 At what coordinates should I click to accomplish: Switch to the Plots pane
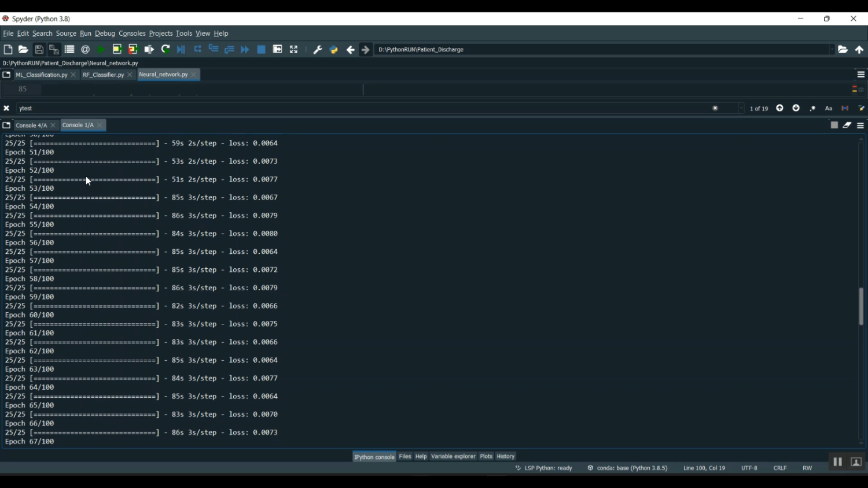point(486,456)
